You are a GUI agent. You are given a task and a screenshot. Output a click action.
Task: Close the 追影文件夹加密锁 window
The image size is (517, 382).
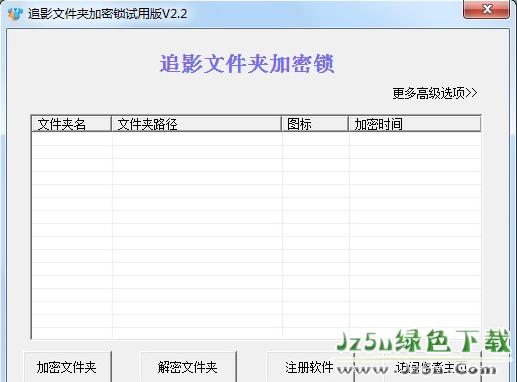pos(486,9)
